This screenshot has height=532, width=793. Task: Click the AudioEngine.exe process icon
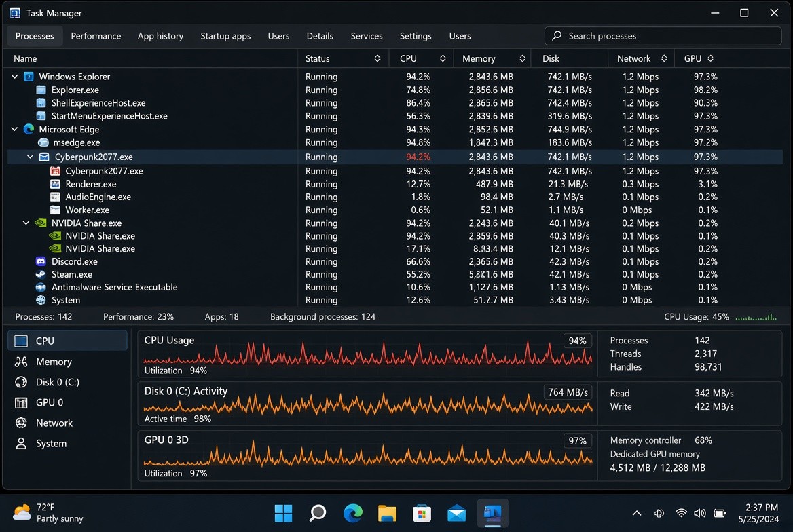tap(55, 197)
